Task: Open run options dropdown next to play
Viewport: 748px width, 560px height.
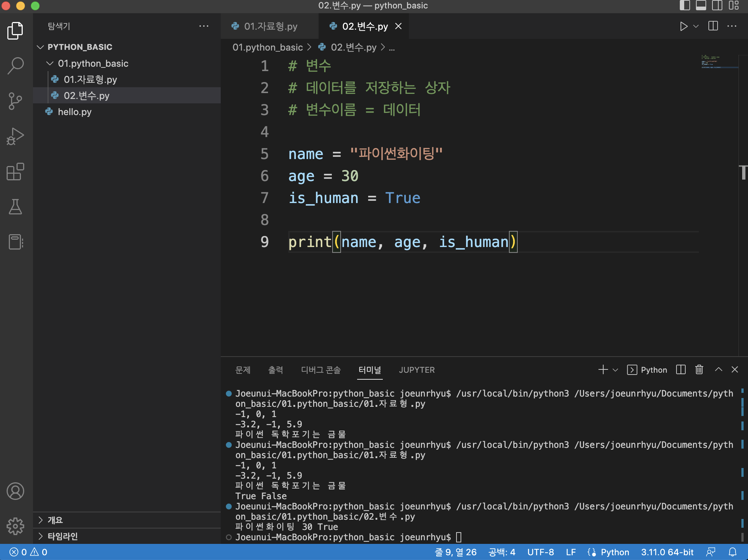Action: pos(696,26)
